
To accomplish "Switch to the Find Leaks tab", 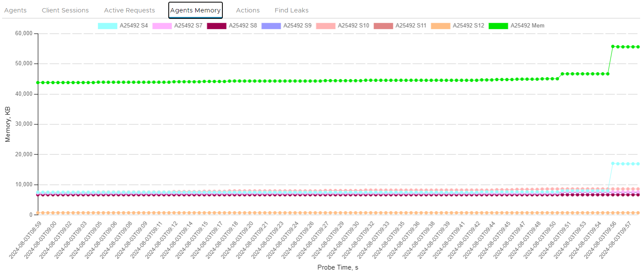I will [292, 10].
